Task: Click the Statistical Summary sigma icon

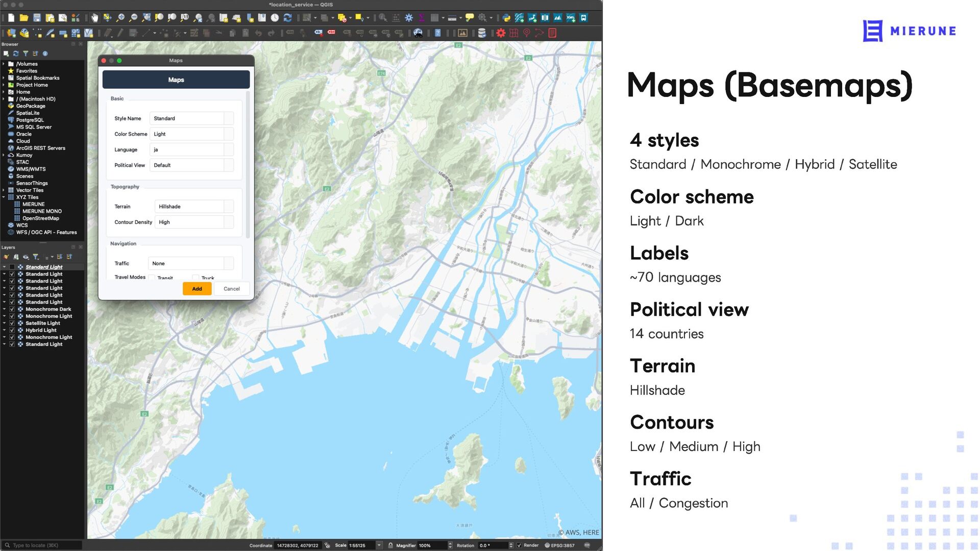Action: pos(422,18)
